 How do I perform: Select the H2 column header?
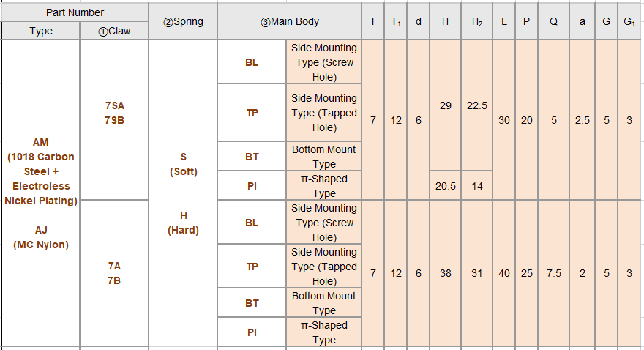point(477,21)
